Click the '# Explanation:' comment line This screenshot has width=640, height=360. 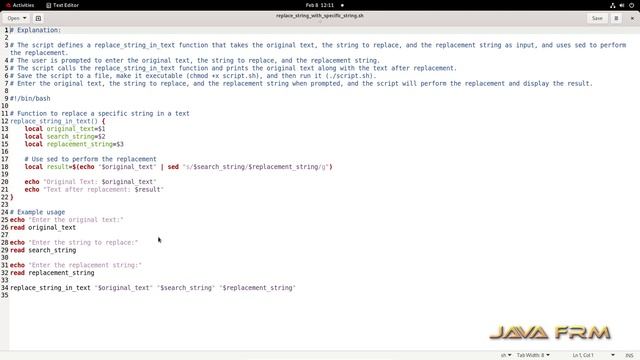(36, 30)
